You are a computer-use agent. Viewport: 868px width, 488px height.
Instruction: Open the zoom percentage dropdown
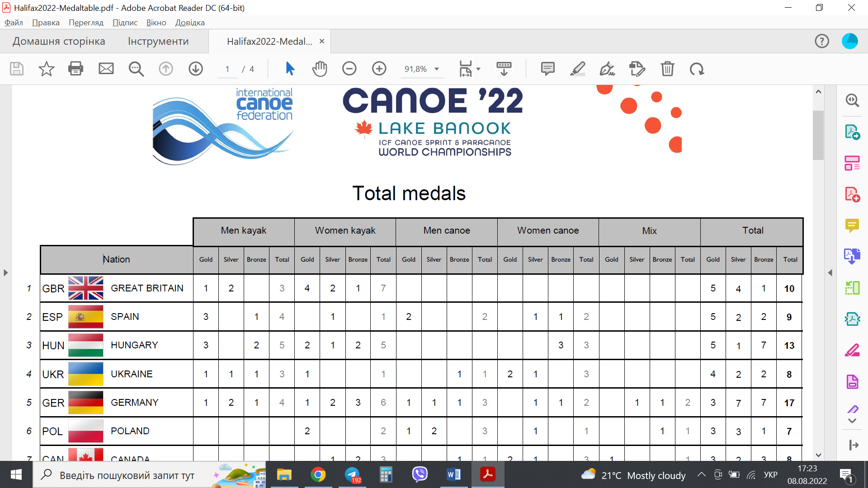pyautogui.click(x=437, y=69)
